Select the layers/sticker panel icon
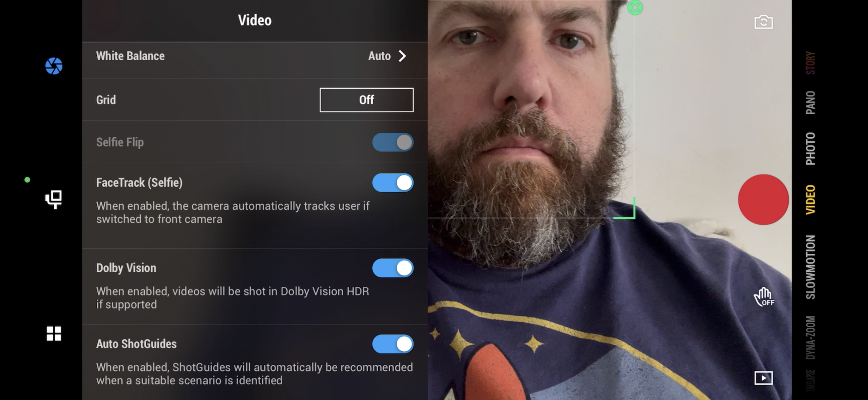This screenshot has height=400, width=868. click(54, 198)
